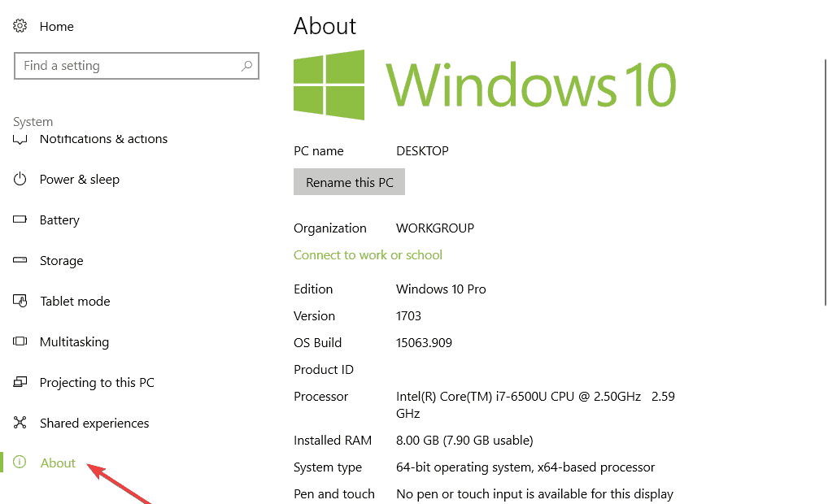
Task: Click the Notifications & actions icon
Action: tap(20, 138)
